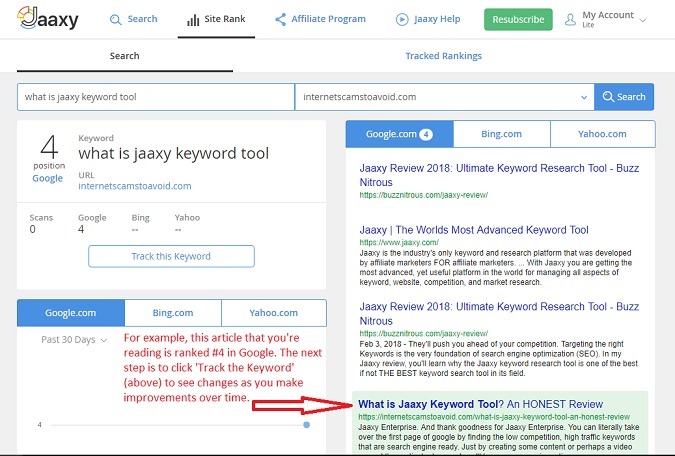Select the Google.com tab in the results panel
The image size is (675, 456).
399,134
